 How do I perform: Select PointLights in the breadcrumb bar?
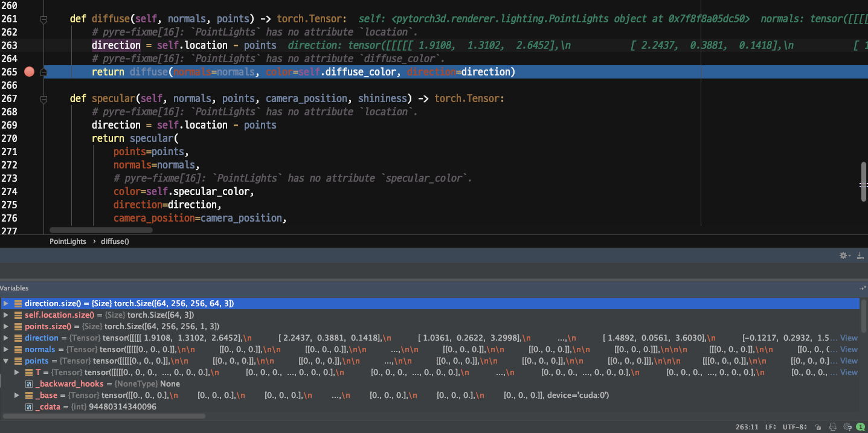[68, 242]
